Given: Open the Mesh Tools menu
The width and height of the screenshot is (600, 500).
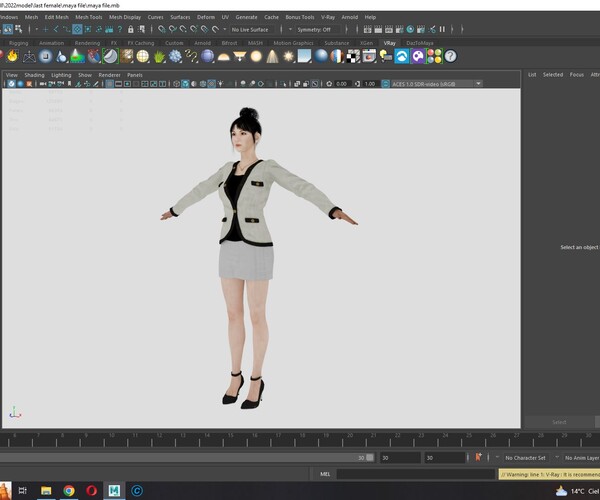Looking at the screenshot, I should pyautogui.click(x=89, y=17).
